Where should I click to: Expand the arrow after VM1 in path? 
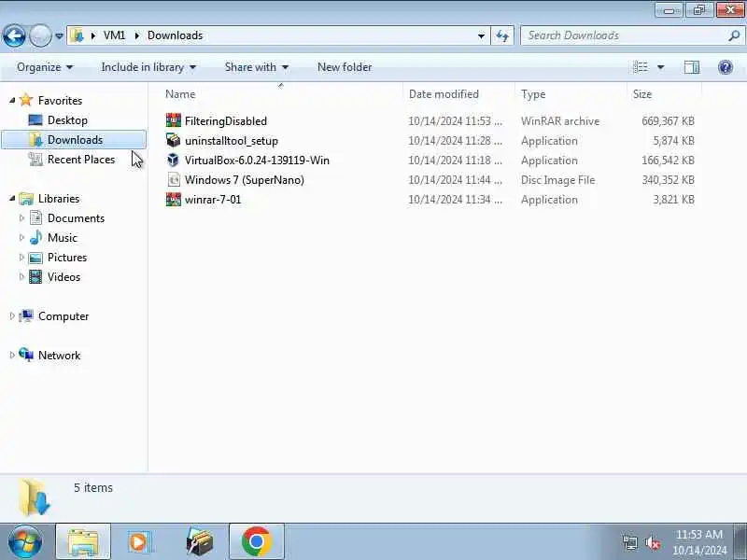(x=136, y=35)
